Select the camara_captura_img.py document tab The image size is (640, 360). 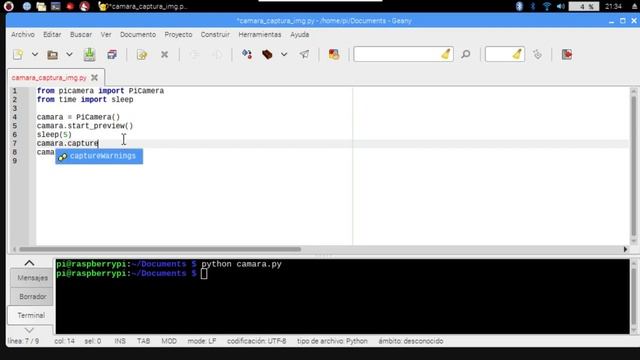coord(49,78)
